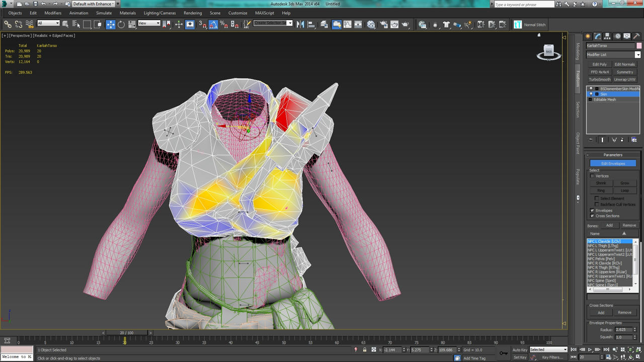Expand the View coordinate system dropdown

point(149,24)
